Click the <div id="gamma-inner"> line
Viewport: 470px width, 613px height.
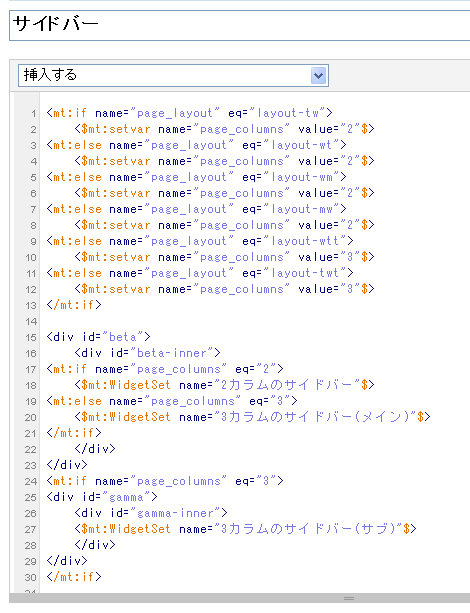click(151, 513)
